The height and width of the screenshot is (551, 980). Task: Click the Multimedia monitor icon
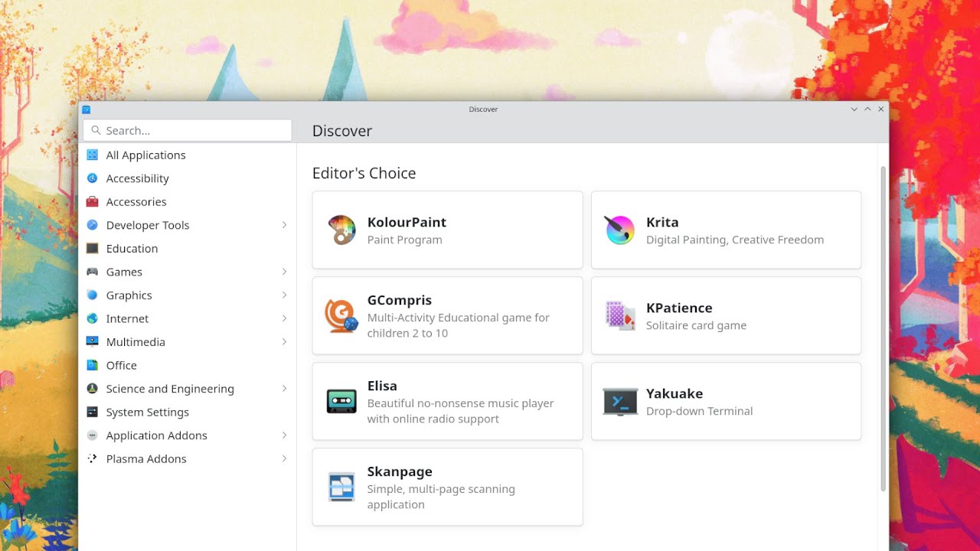pos(93,342)
